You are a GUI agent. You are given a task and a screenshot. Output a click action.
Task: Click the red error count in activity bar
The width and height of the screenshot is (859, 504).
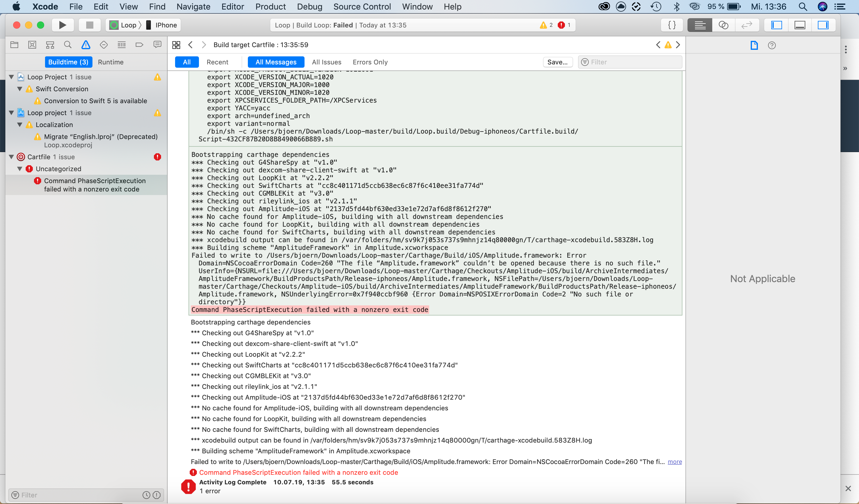(x=564, y=25)
